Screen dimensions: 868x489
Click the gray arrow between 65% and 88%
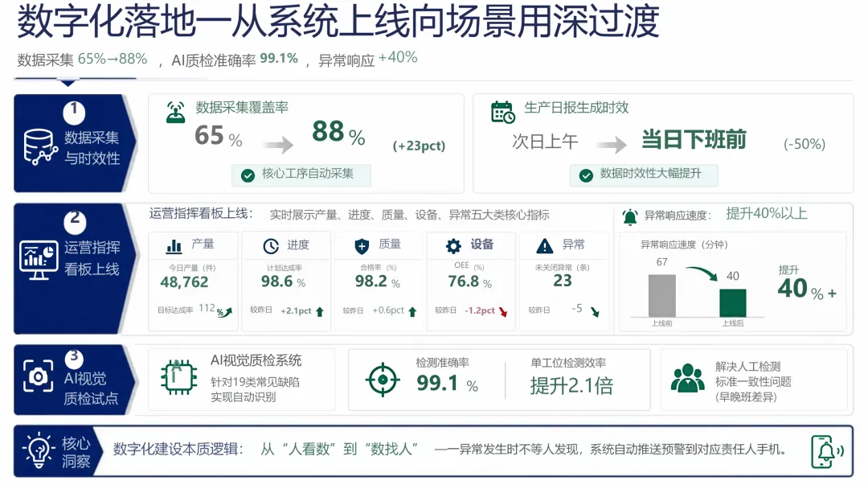(x=278, y=145)
